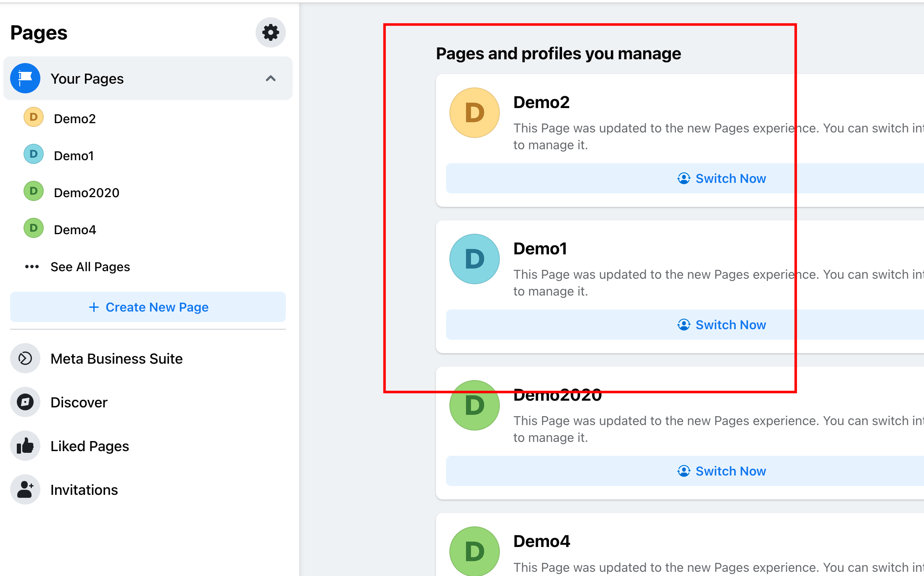The height and width of the screenshot is (576, 924).
Task: Open Pages settings gear icon
Action: click(x=270, y=32)
